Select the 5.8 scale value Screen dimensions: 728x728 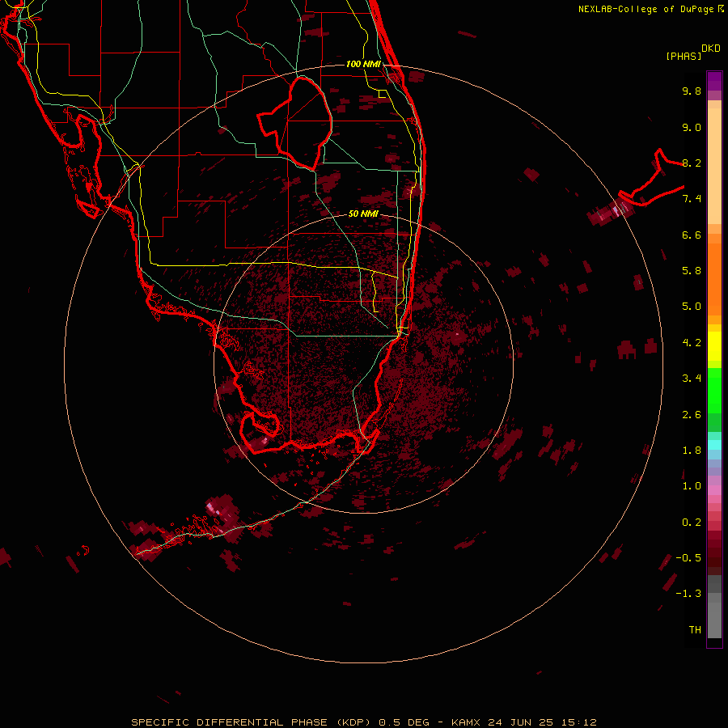coord(692,271)
